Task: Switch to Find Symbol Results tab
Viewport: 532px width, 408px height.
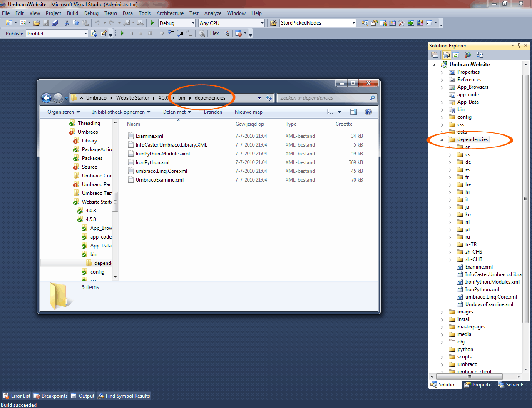Action: click(x=124, y=396)
